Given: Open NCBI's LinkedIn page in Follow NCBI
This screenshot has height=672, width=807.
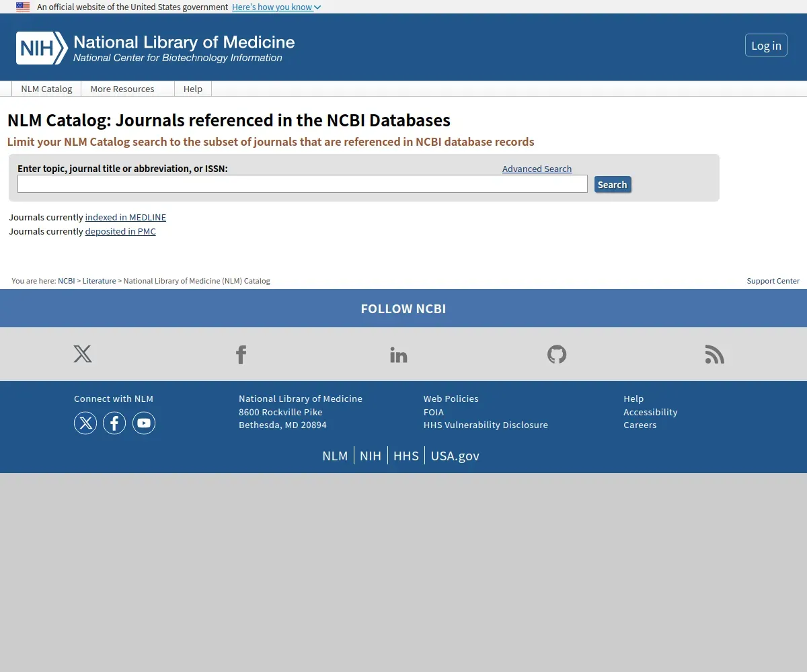Looking at the screenshot, I should tap(399, 354).
